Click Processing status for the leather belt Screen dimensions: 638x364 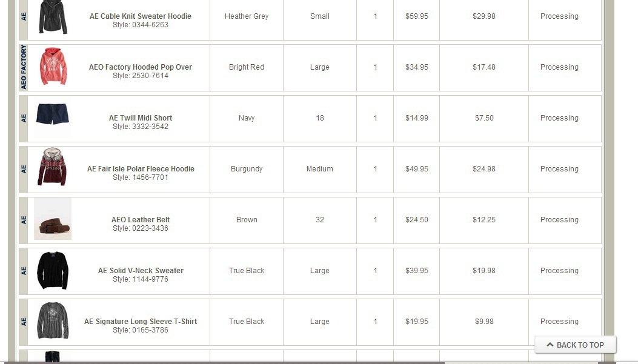pos(559,220)
